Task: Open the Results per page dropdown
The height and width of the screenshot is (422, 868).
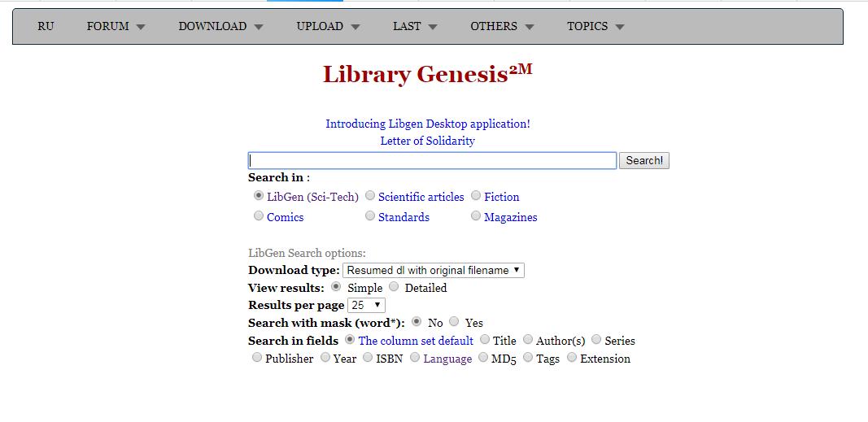Action: pyautogui.click(x=366, y=305)
